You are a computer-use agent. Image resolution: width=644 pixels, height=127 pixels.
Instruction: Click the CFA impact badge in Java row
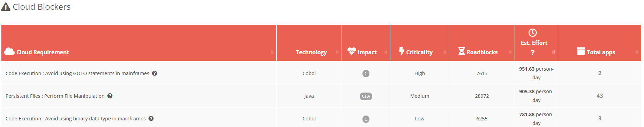(366, 96)
